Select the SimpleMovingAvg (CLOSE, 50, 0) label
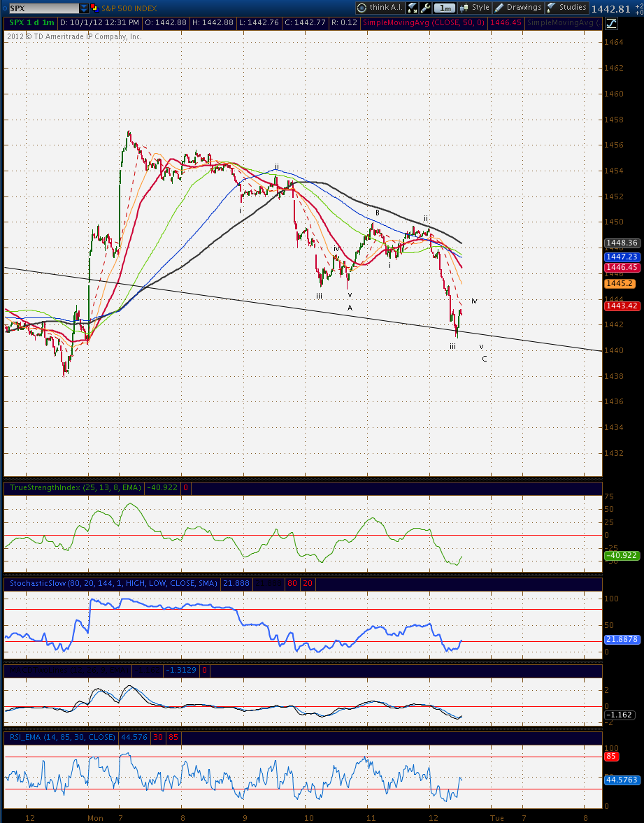Viewport: 644px width, 823px height. click(x=424, y=22)
